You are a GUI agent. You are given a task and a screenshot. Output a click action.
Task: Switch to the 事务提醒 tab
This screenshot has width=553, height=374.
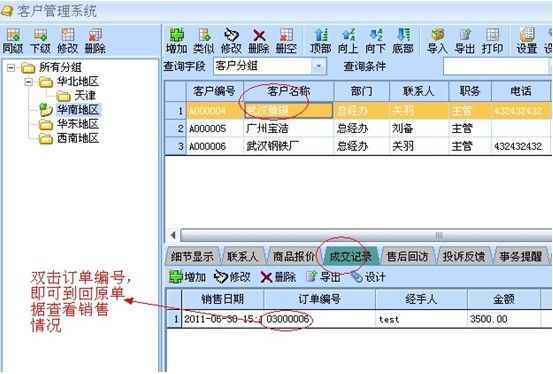click(x=520, y=257)
